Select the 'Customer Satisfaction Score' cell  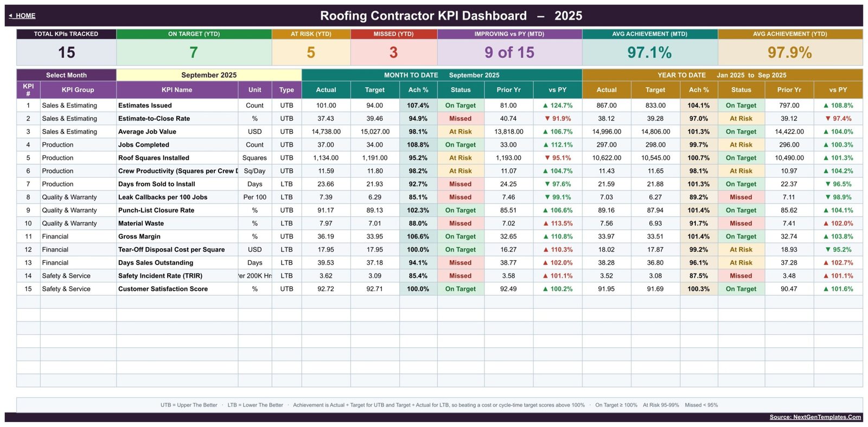click(177, 289)
